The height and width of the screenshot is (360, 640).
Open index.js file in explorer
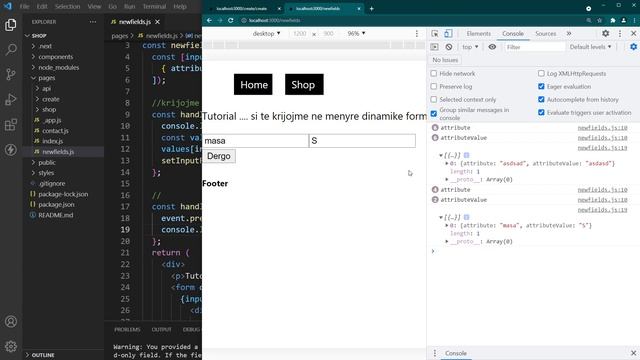tap(53, 141)
